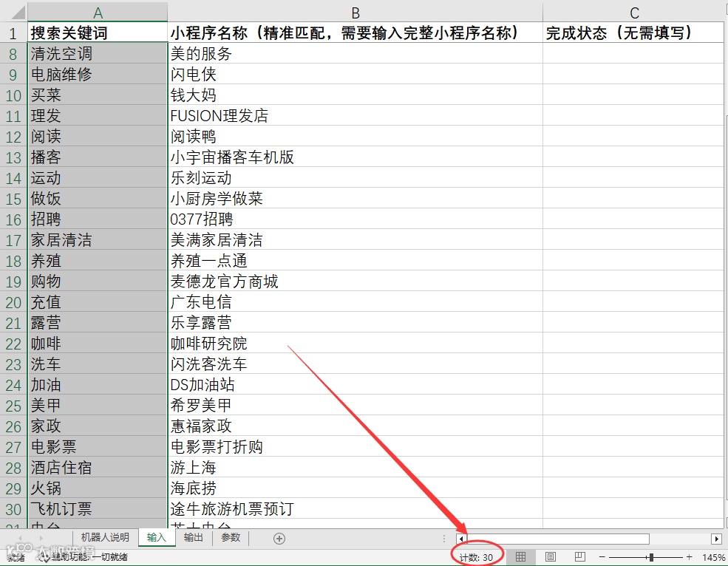
Task: Click the zoom out minus button
Action: coord(602,556)
